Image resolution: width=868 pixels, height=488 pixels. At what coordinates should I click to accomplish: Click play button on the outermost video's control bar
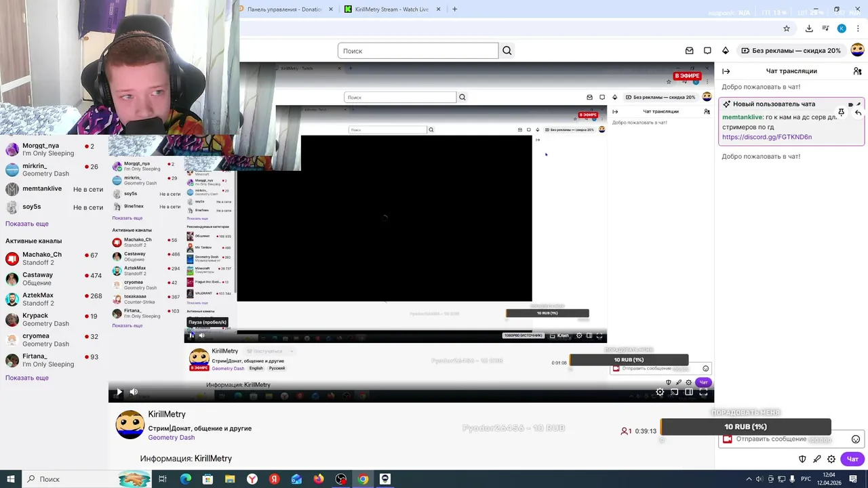pos(119,392)
